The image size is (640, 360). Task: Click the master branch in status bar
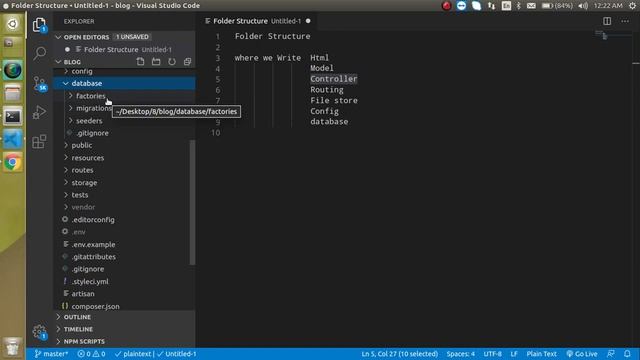(51, 354)
